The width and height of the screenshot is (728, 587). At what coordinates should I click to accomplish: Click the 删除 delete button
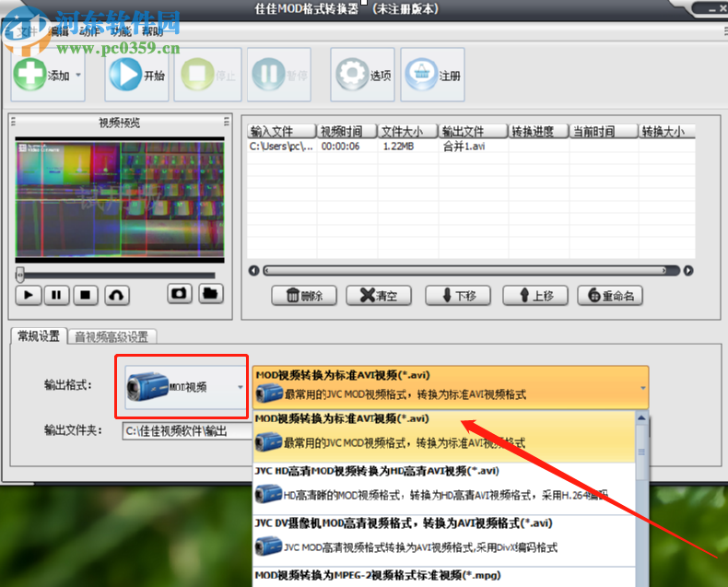(x=304, y=296)
